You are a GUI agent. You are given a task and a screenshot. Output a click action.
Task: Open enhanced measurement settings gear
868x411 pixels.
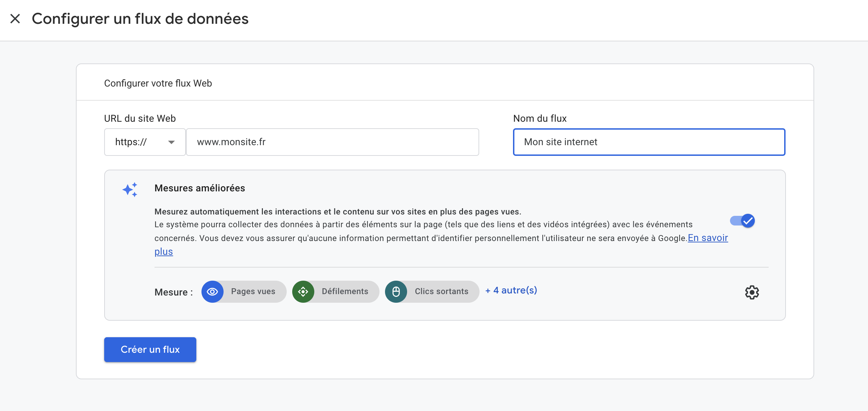coord(752,292)
